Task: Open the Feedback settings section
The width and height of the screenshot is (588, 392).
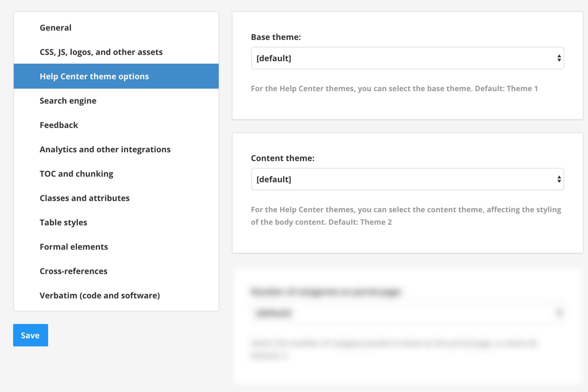Action: (x=59, y=125)
